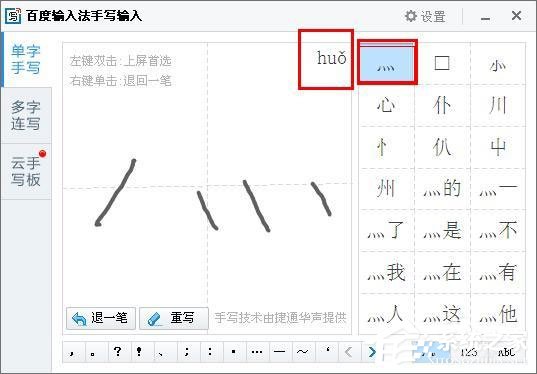Click the 退一笔 undo stroke button
Screen dimensions: 537x374
pos(101,318)
